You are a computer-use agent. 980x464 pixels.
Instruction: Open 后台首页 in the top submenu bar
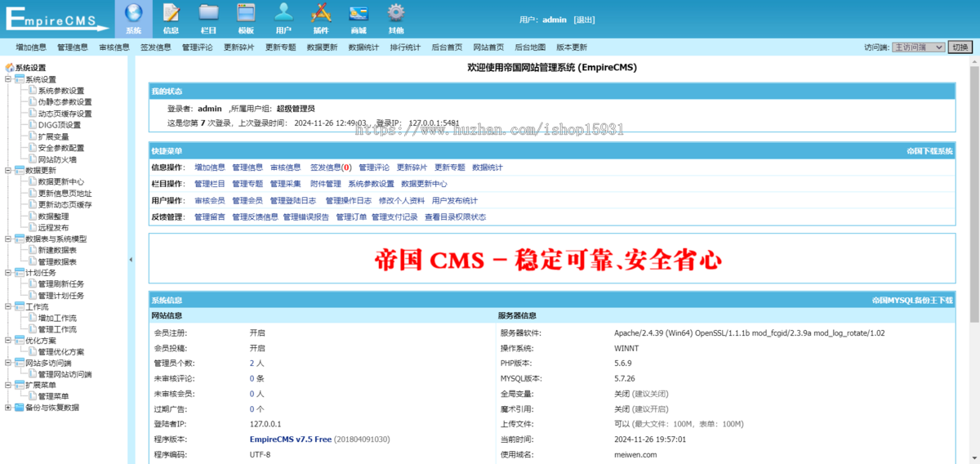tap(447, 47)
